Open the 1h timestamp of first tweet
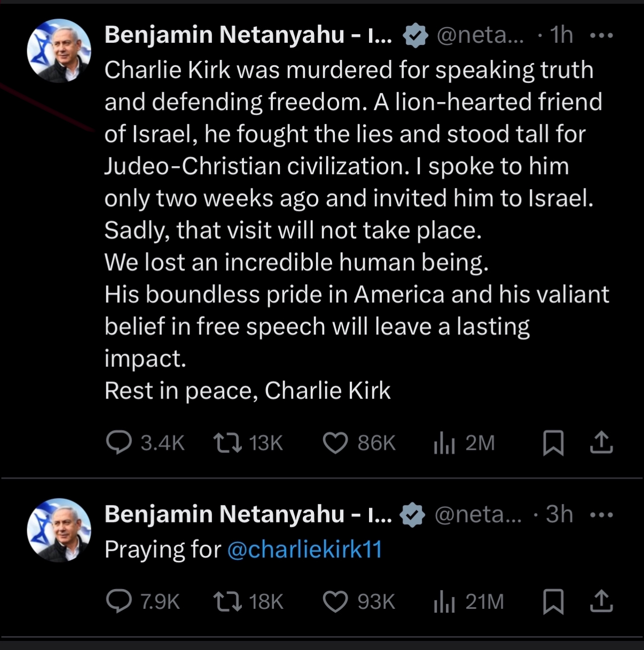Screen dimensions: 644x650 (x=561, y=35)
